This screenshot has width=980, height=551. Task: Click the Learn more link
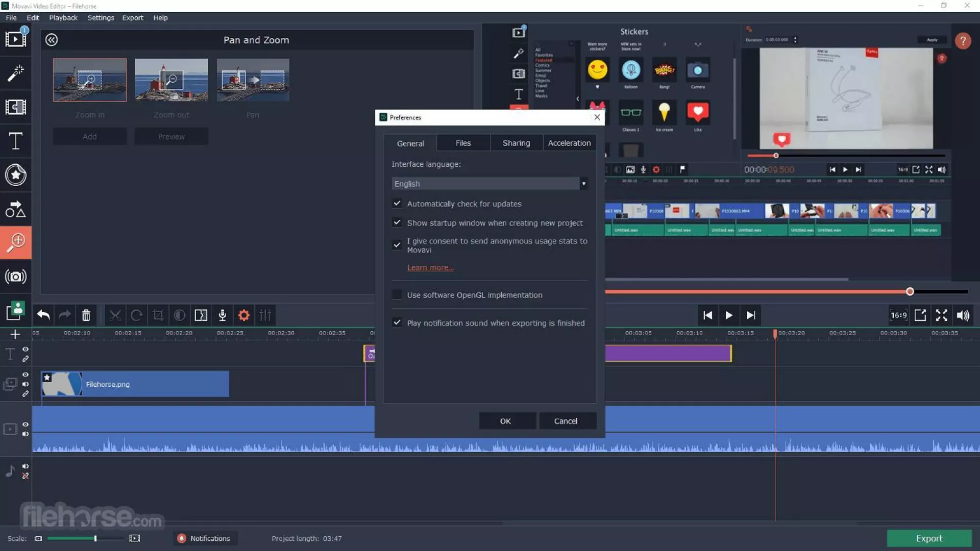tap(430, 268)
